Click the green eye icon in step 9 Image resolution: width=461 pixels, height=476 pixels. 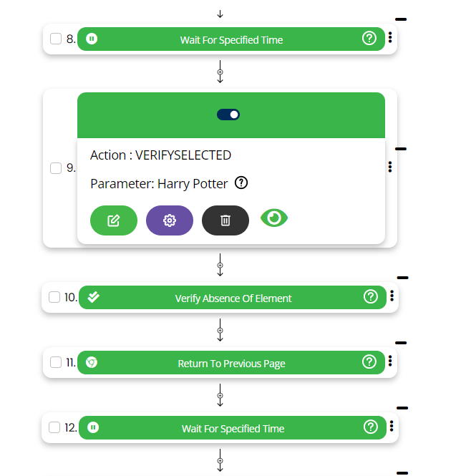point(274,218)
